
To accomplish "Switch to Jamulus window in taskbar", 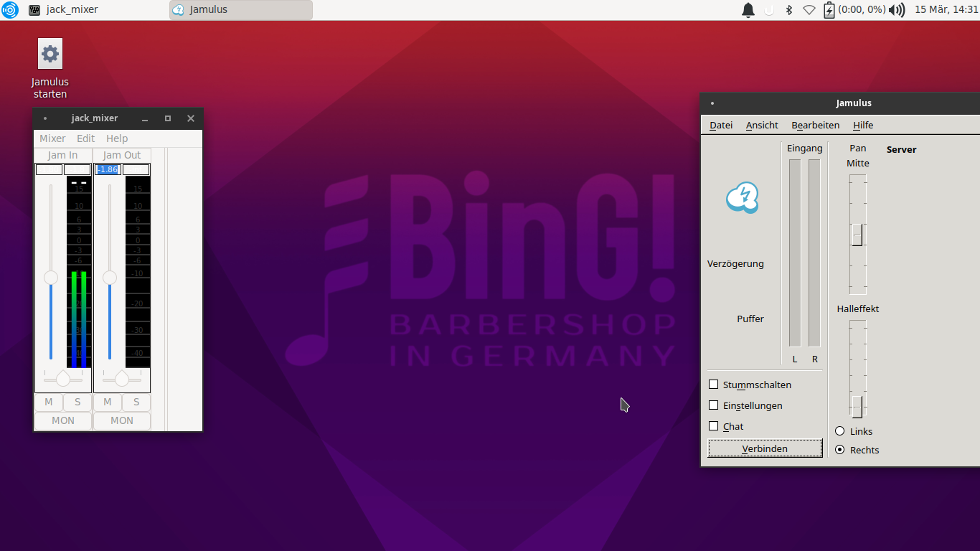I will coord(240,10).
